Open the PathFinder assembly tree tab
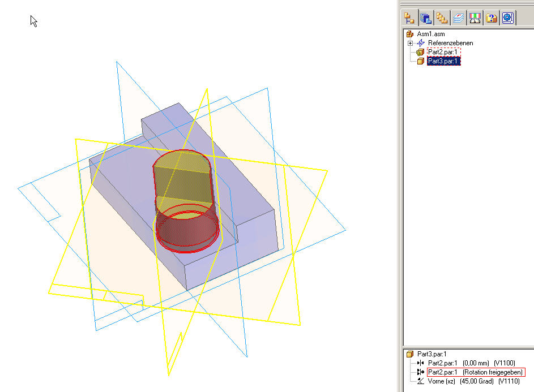The height and width of the screenshot is (392, 534). [409, 18]
